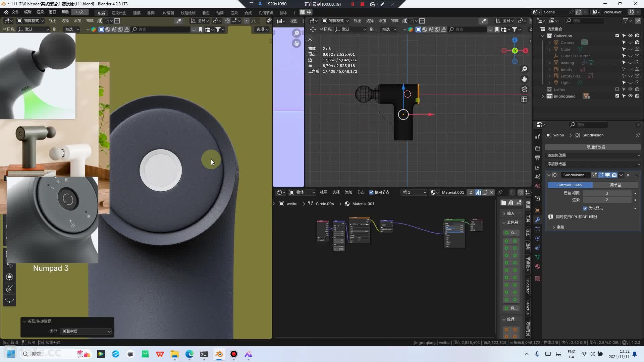The height and width of the screenshot is (362, 644).
Task: Open the 关联材质 type dropdown
Action: click(86, 331)
